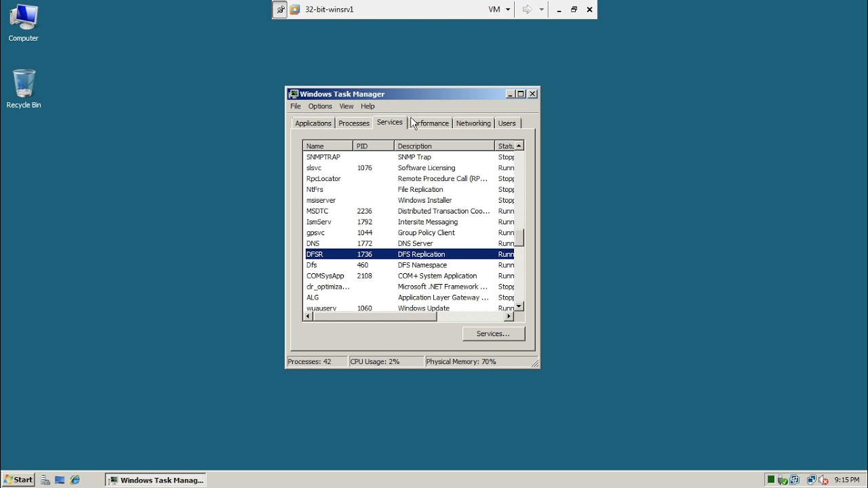Select the MSDTC service row

click(x=408, y=211)
